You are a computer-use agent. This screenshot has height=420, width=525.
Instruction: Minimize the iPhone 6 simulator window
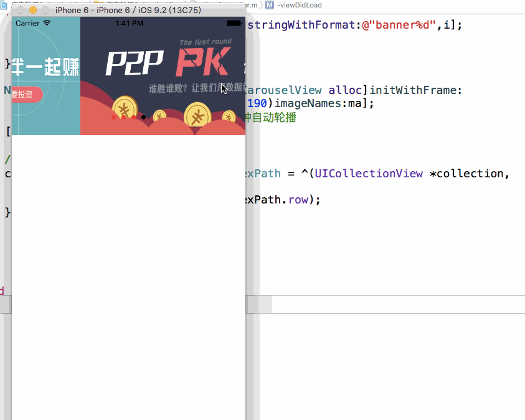pyautogui.click(x=33, y=10)
